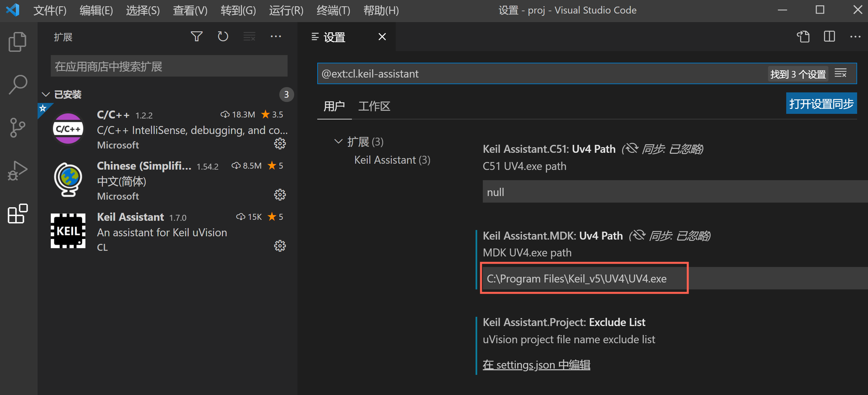Open the Extensions view icon
868x395 pixels.
pyautogui.click(x=17, y=214)
